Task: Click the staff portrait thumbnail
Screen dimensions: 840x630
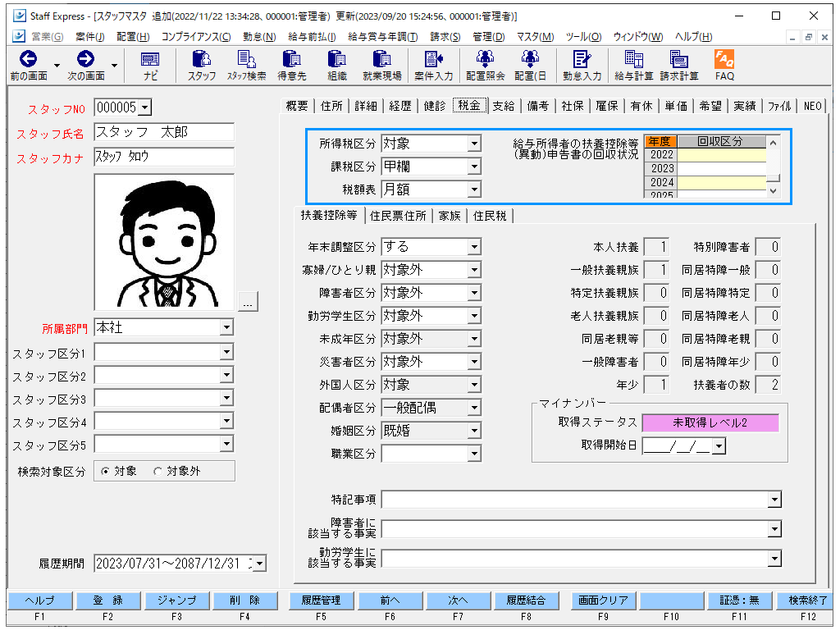Action: point(164,242)
